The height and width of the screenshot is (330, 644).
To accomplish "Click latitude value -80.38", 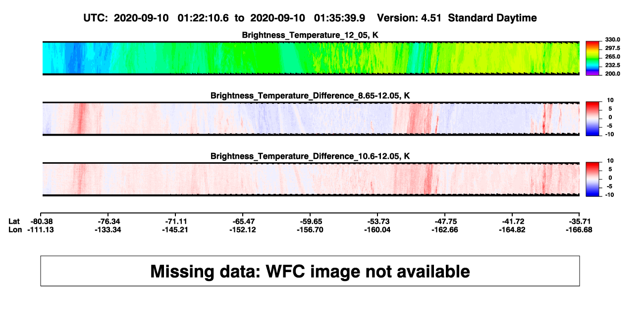I will (x=41, y=221).
